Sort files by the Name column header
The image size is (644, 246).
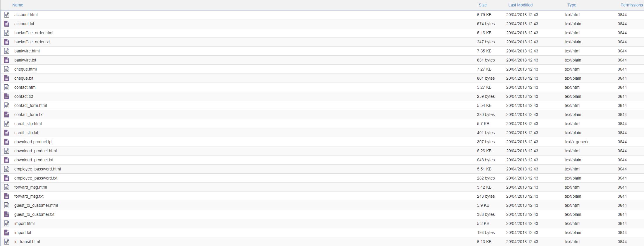pos(18,5)
